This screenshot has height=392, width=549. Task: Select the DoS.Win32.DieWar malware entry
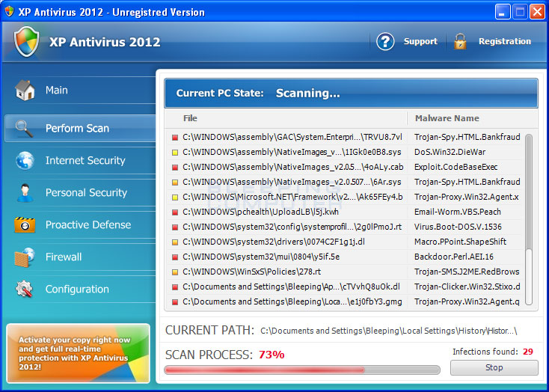pos(450,152)
